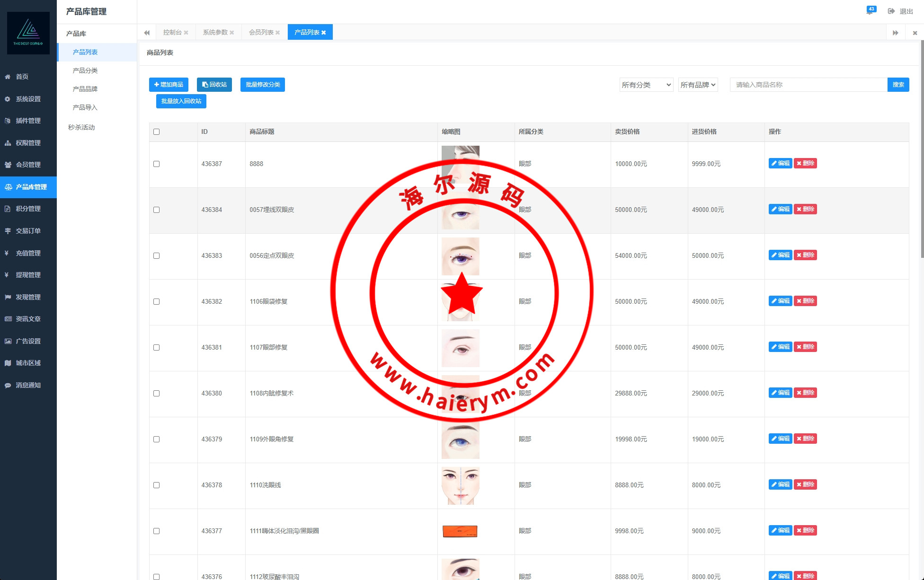Close the 产品列表 tab
The width and height of the screenshot is (924, 580).
tap(324, 33)
